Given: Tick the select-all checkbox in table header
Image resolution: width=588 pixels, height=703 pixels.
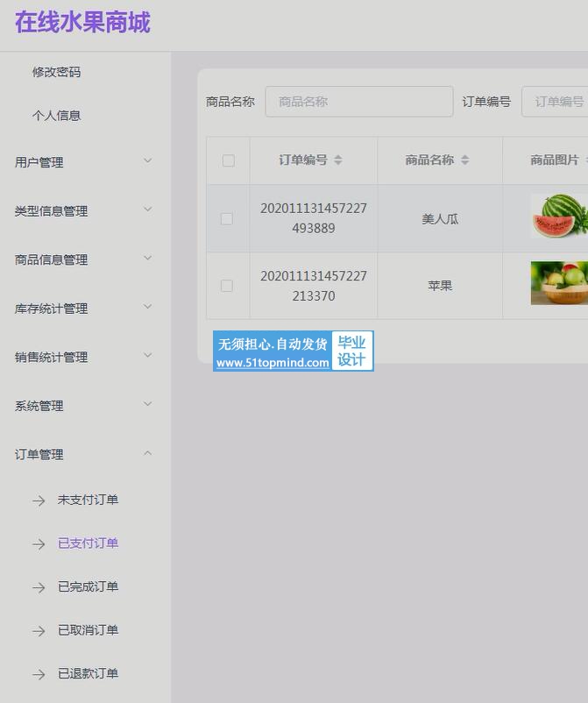Looking at the screenshot, I should [x=229, y=160].
